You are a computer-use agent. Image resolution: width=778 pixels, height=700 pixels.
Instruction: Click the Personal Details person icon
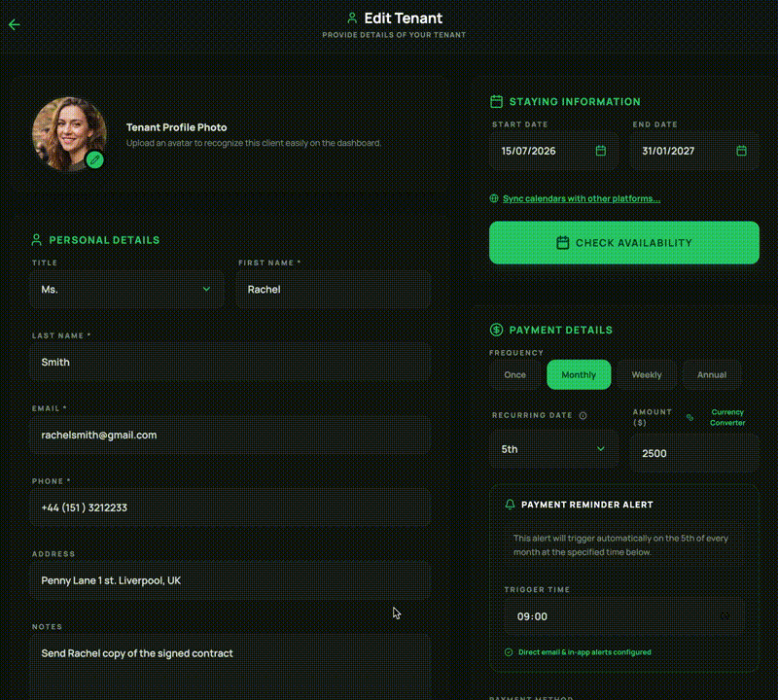pyautogui.click(x=36, y=240)
